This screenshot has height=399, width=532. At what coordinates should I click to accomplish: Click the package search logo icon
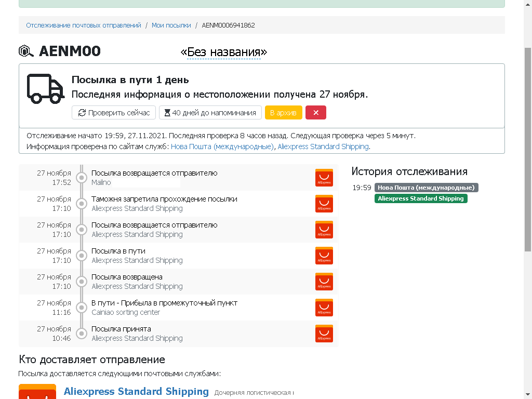click(x=26, y=51)
